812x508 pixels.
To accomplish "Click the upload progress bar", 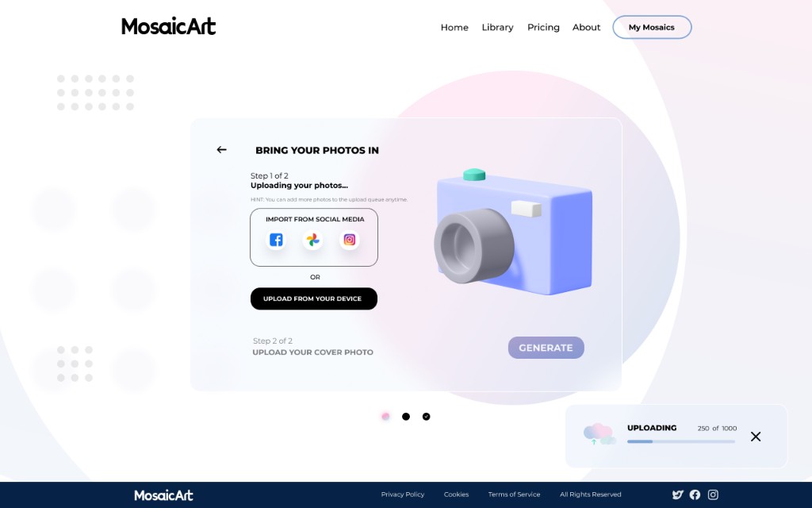I will (x=681, y=441).
